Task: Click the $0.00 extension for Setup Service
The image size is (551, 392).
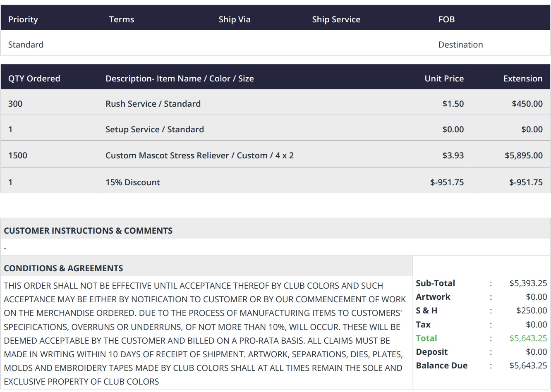Action: click(x=532, y=129)
